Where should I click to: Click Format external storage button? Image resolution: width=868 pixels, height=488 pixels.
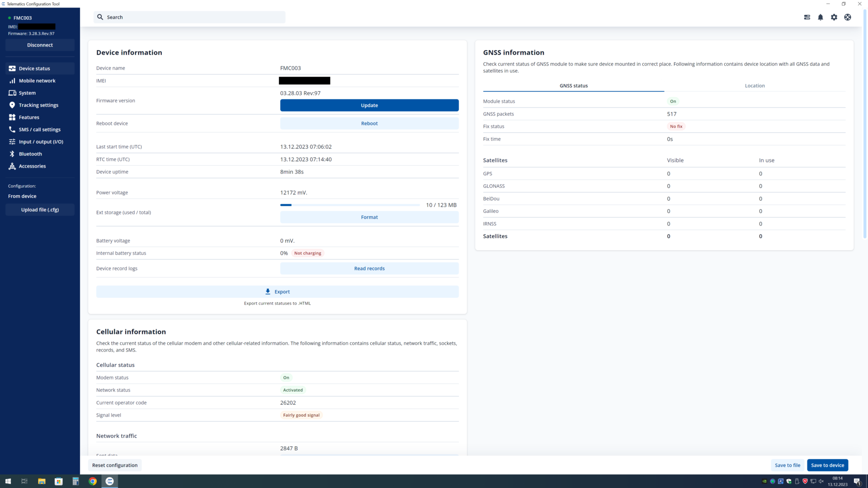(369, 217)
